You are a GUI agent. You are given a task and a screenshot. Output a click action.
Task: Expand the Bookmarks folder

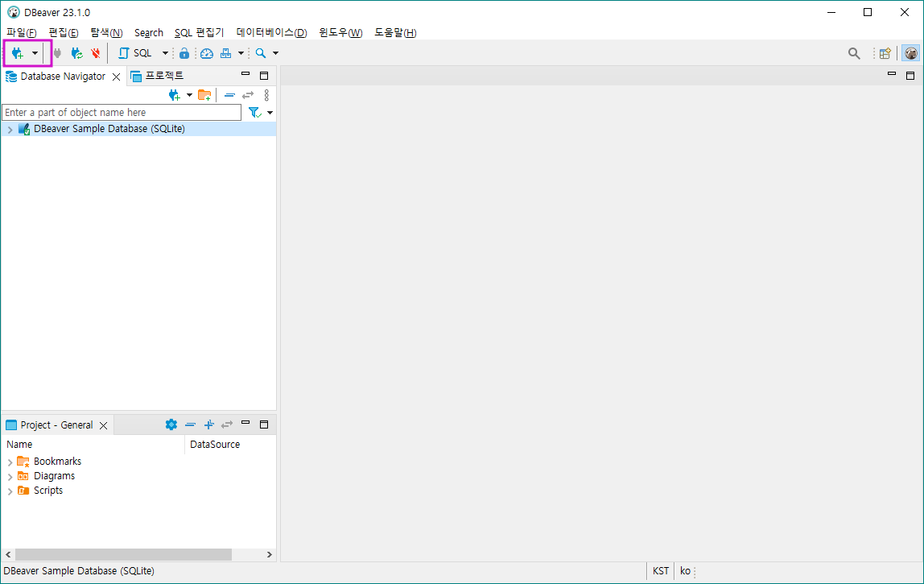(10, 462)
